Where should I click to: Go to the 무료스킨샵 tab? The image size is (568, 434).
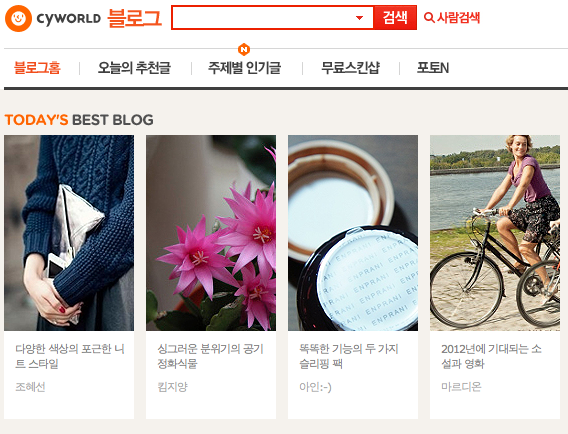pyautogui.click(x=350, y=68)
